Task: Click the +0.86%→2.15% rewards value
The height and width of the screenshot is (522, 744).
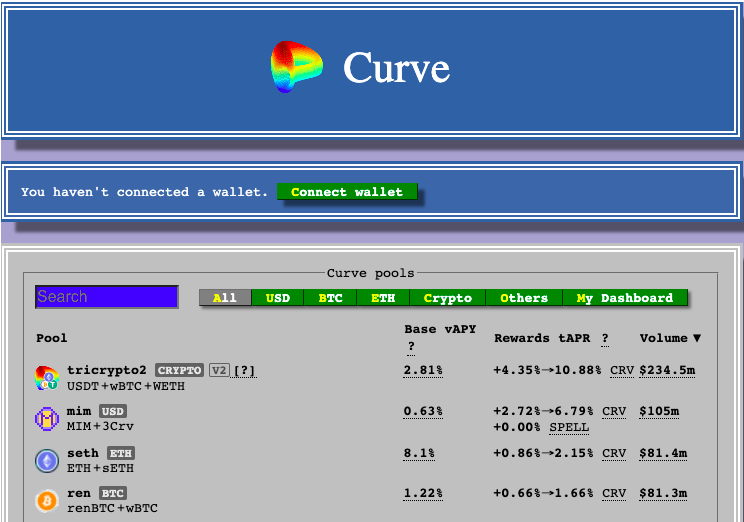Action: tap(543, 453)
